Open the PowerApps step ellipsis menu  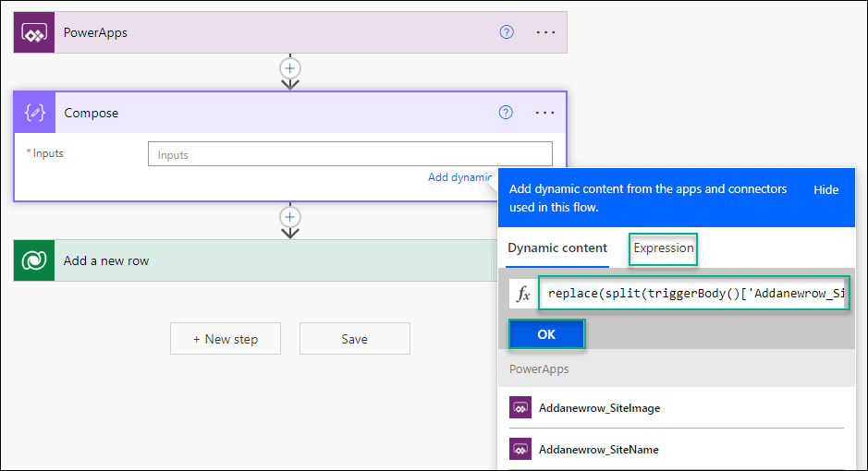(x=545, y=32)
